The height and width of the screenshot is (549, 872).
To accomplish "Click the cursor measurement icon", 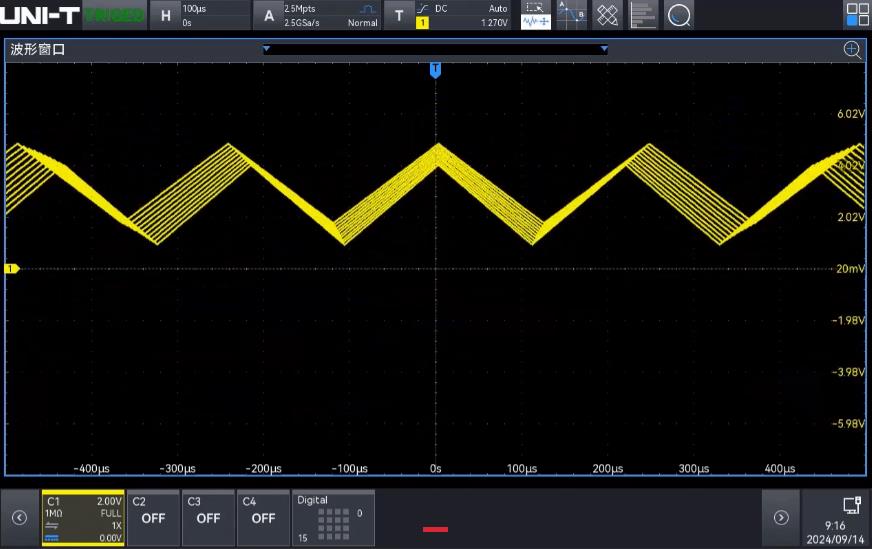I will pos(572,15).
